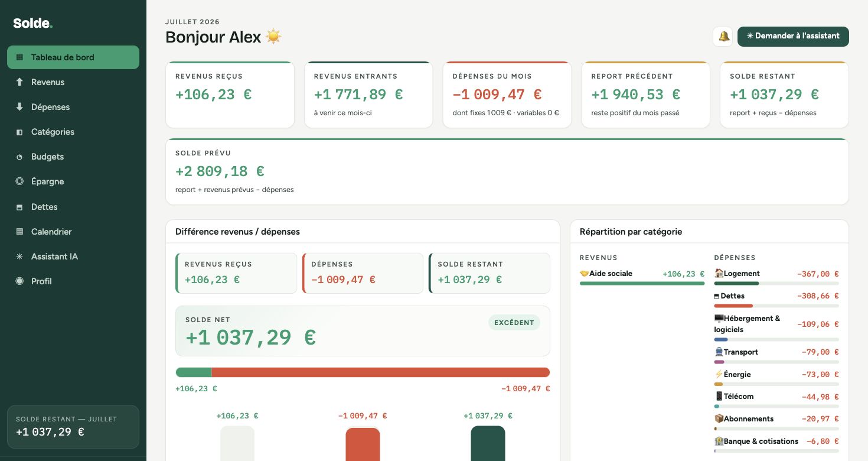Image resolution: width=868 pixels, height=461 pixels.
Task: Click the Aide sociale green progress bar
Action: click(x=642, y=284)
